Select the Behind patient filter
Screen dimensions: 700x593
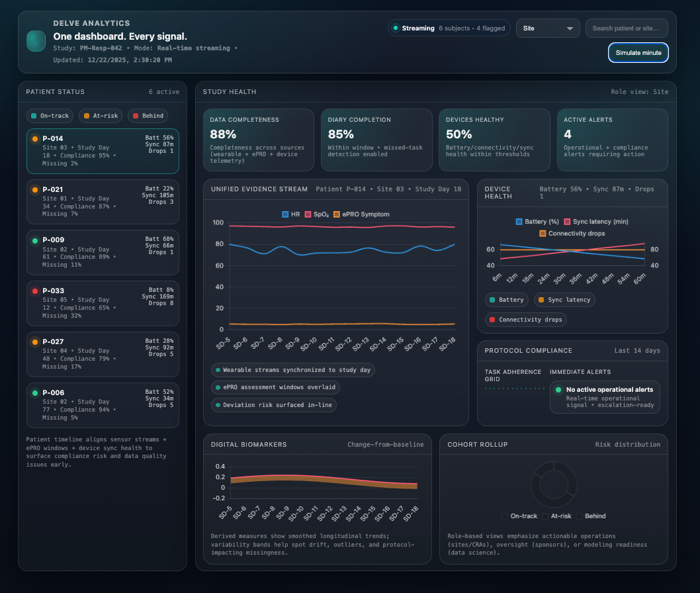click(148, 115)
